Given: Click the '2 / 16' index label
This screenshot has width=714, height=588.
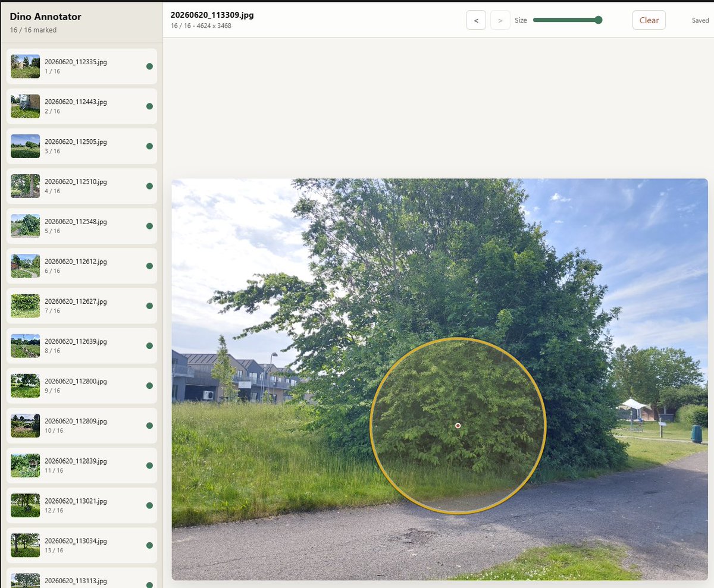Looking at the screenshot, I should tap(52, 111).
